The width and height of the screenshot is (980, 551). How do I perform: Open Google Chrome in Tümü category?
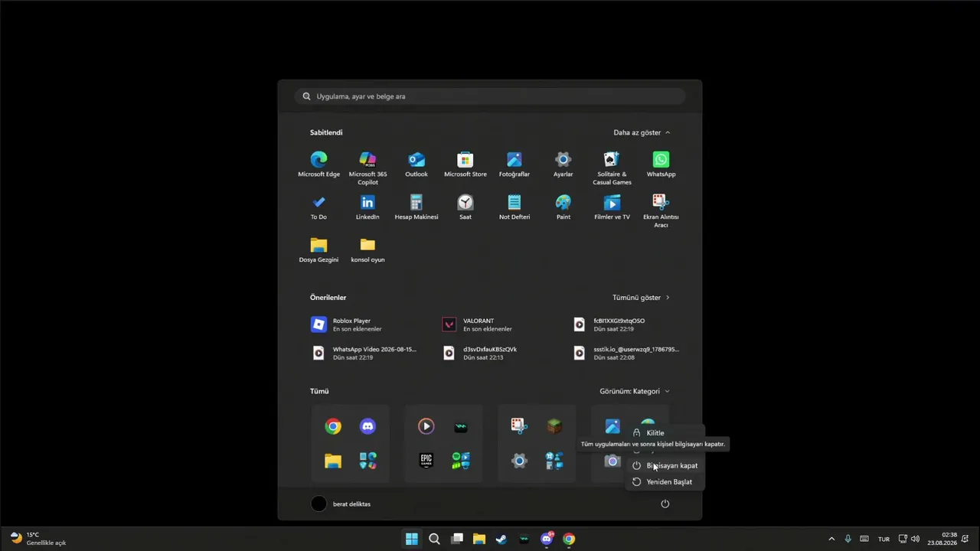[x=333, y=426]
